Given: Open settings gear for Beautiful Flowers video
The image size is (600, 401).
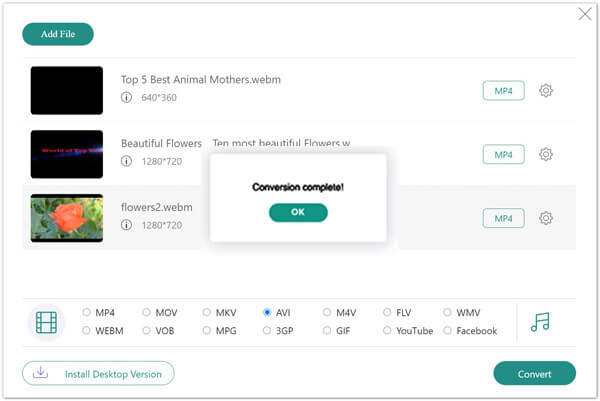Looking at the screenshot, I should 546,155.
